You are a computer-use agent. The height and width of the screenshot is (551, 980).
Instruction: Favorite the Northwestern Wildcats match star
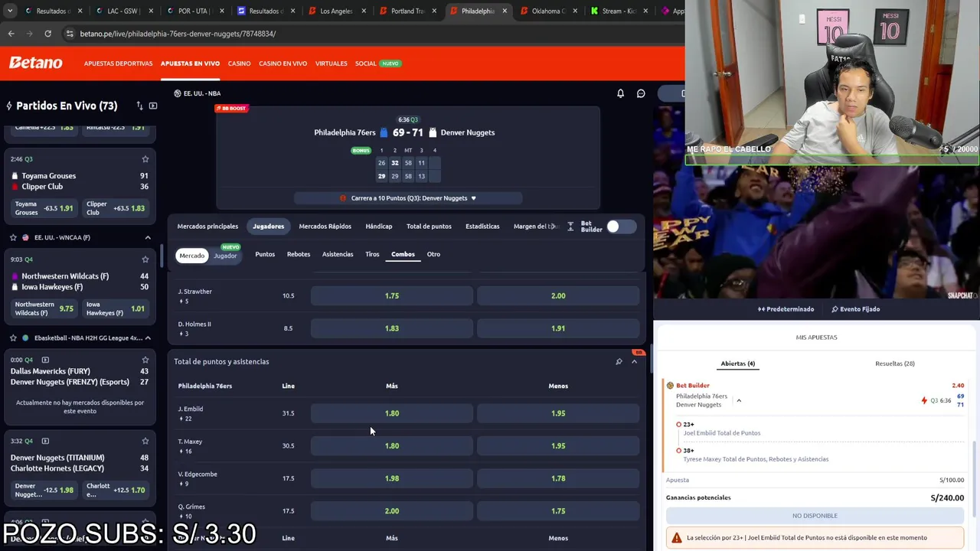click(145, 259)
